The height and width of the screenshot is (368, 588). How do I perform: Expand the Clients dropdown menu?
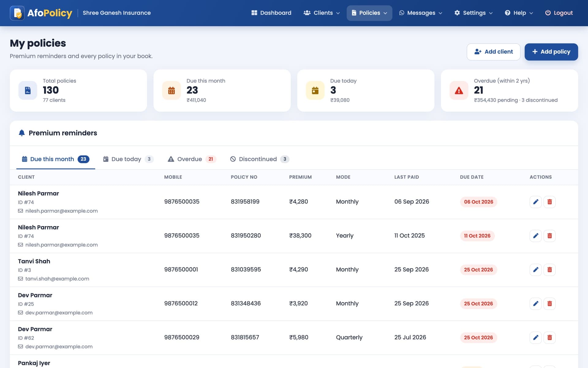point(322,13)
